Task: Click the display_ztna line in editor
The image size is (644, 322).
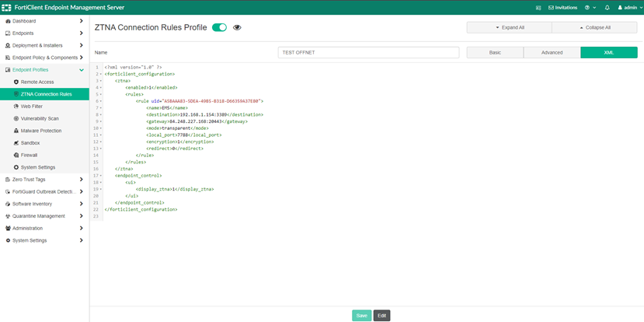Action: (x=175, y=189)
